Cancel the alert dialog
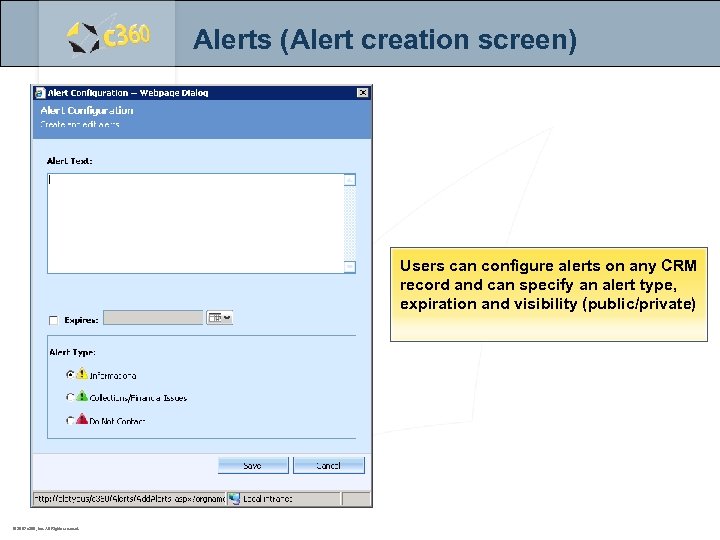 point(329,465)
